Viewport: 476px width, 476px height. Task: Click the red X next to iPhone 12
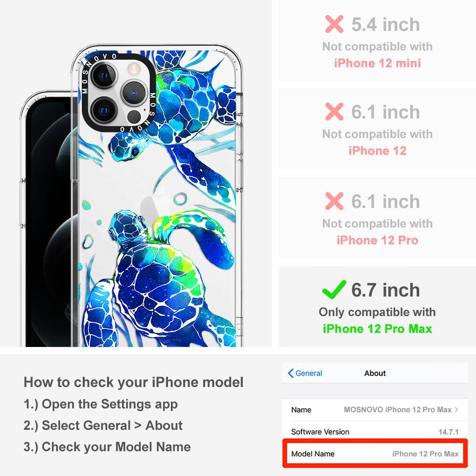[334, 112]
